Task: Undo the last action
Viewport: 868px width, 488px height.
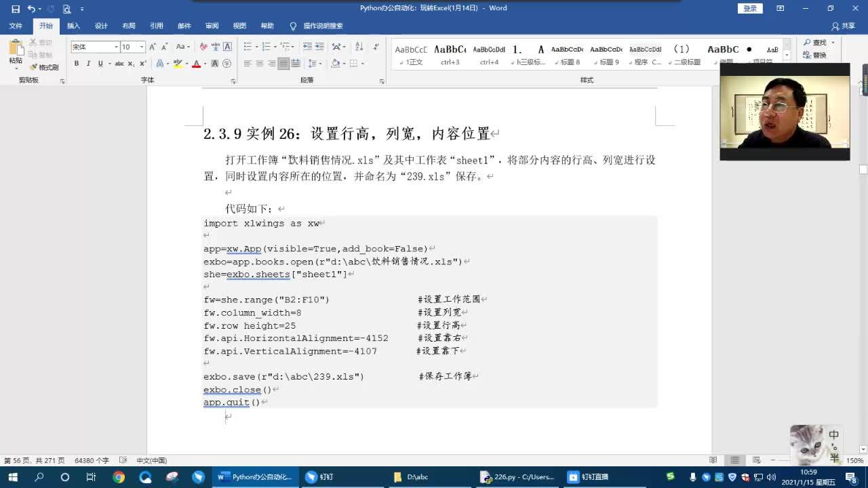Action: (x=31, y=9)
